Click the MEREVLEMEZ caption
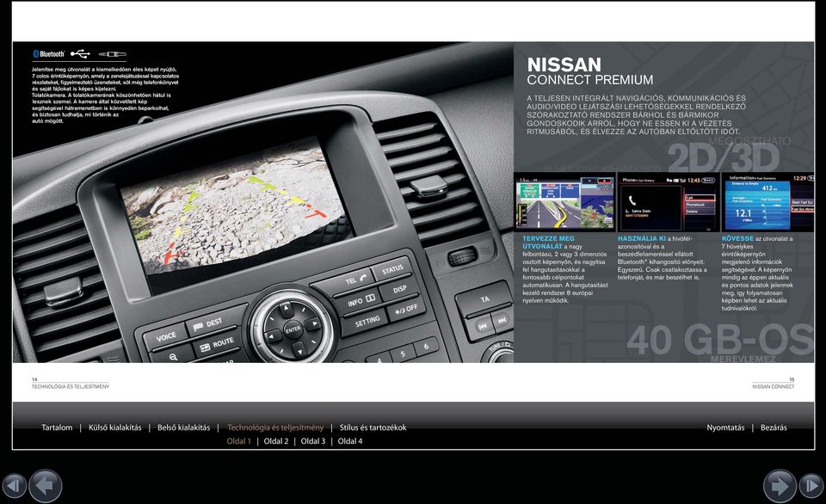The height and width of the screenshot is (504, 826). tap(743, 359)
